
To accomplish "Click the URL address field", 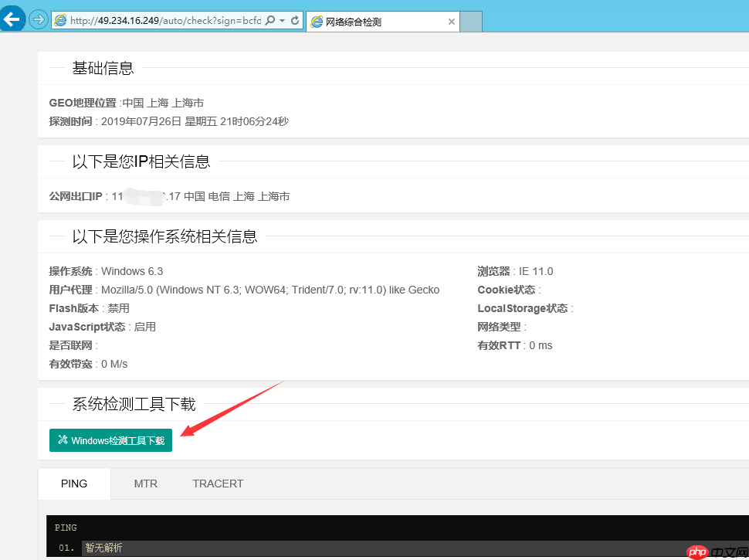I will pyautogui.click(x=162, y=21).
